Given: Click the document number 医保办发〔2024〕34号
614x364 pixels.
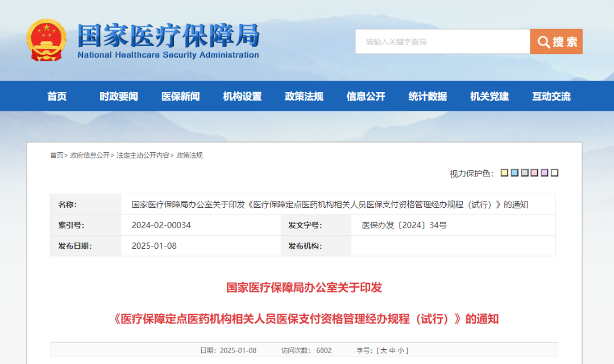Looking at the screenshot, I should 404,225.
